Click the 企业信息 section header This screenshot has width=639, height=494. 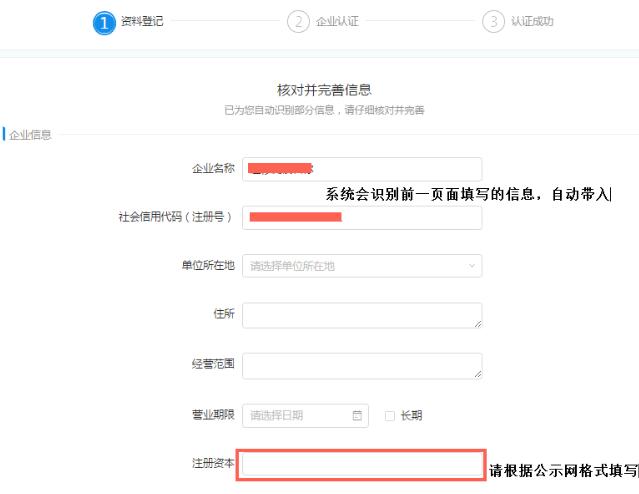[30, 134]
